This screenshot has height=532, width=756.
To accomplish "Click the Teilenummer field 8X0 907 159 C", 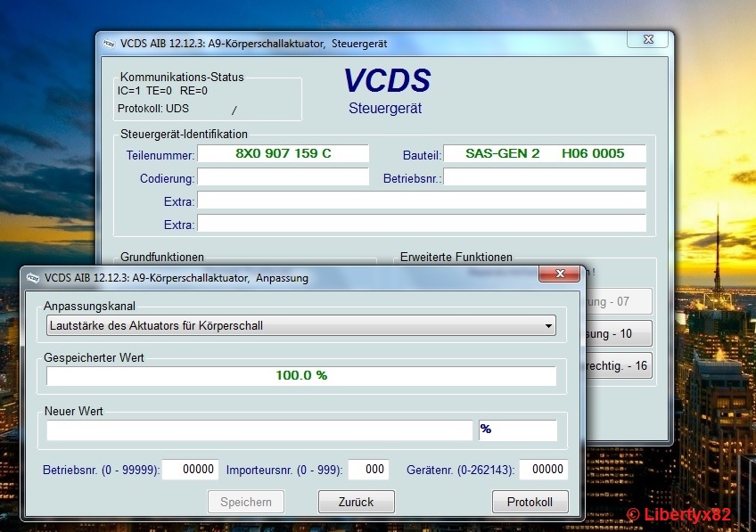I will 283,154.
